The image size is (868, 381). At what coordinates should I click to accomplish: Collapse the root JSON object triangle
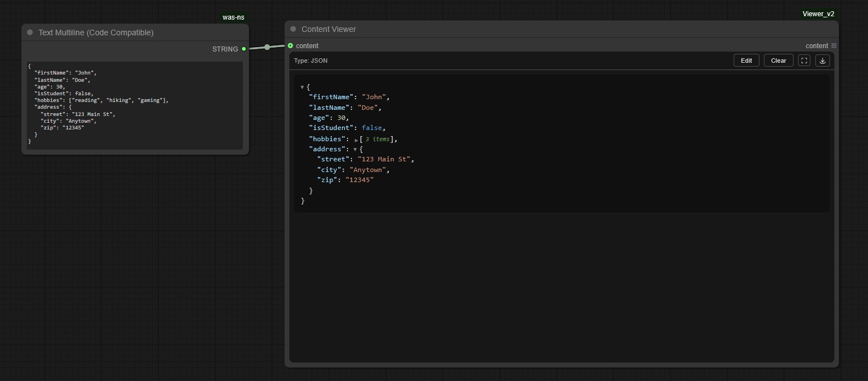pyautogui.click(x=302, y=87)
